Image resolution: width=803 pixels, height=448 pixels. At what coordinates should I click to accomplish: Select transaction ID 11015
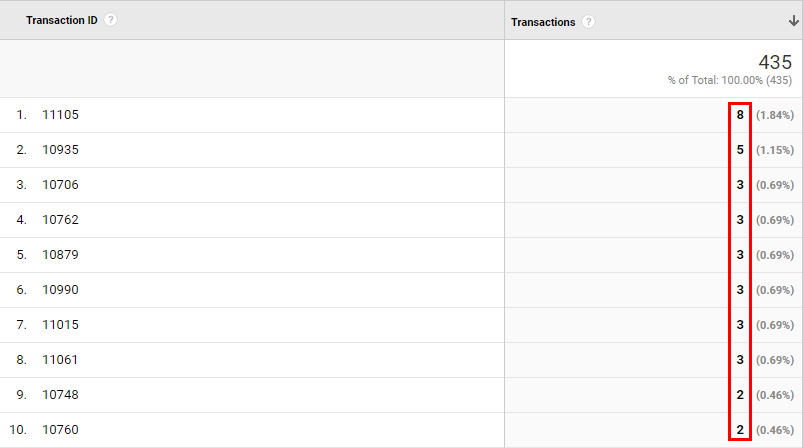60,325
